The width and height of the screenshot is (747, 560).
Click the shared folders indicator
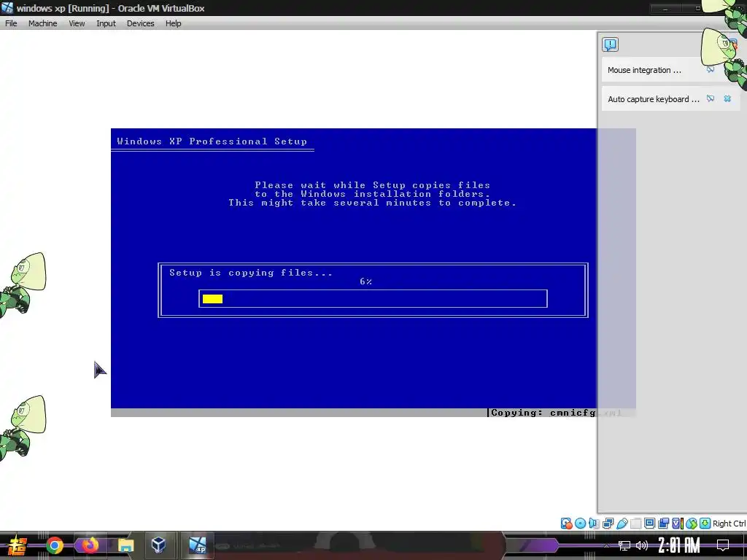635,524
